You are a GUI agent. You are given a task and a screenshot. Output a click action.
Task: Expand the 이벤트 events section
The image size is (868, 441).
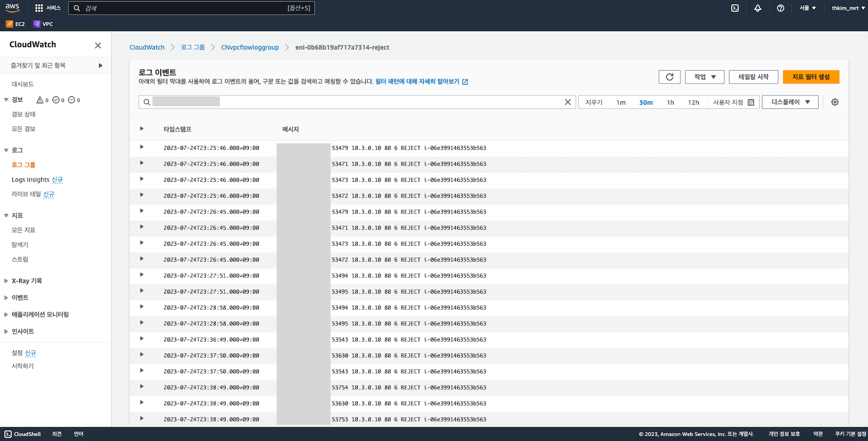point(6,298)
